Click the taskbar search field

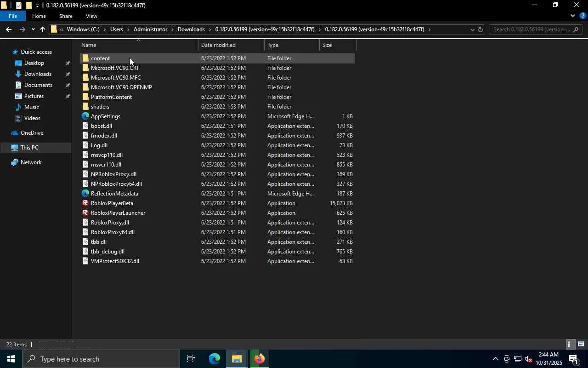coord(101,359)
